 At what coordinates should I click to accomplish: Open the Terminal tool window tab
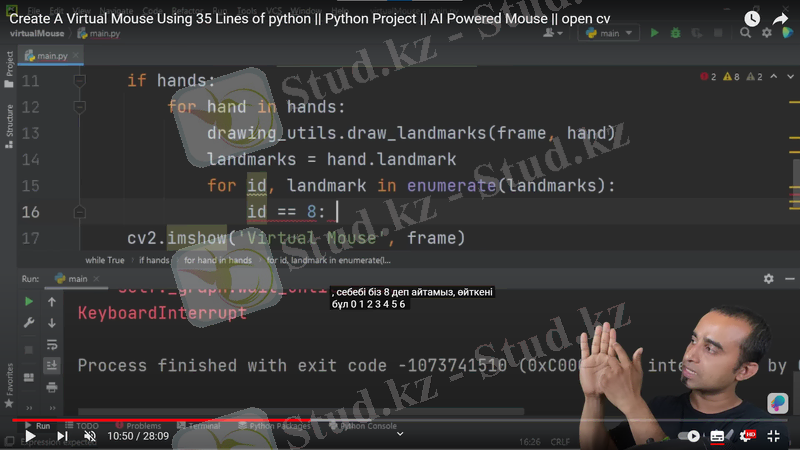coord(199,426)
